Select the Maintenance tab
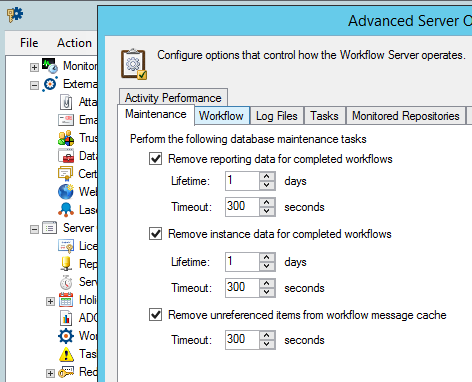The image size is (472, 382). (156, 114)
